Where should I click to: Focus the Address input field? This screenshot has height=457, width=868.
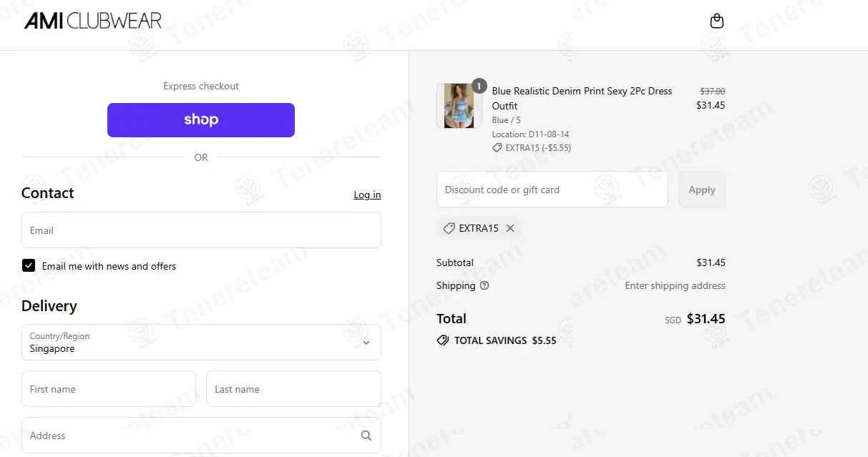point(201,436)
